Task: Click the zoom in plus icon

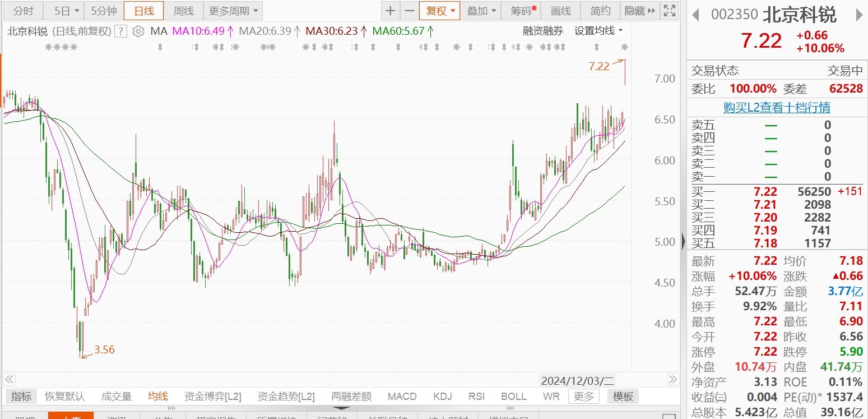Action: click(x=391, y=11)
